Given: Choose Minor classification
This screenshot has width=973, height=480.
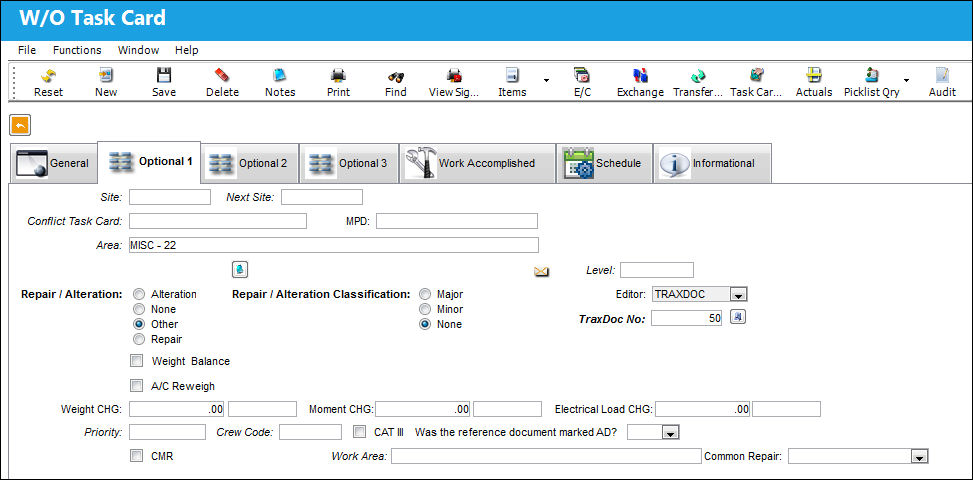Looking at the screenshot, I should tap(425, 309).
